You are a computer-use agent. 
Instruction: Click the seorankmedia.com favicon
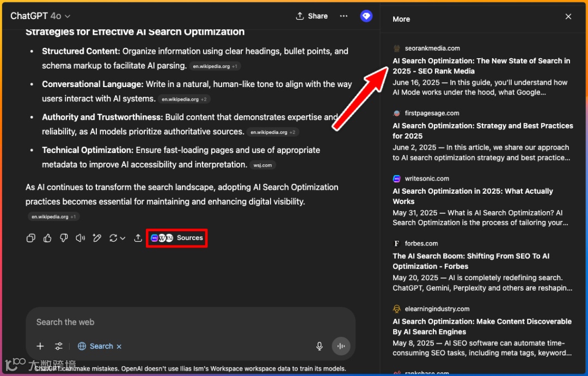click(x=396, y=48)
